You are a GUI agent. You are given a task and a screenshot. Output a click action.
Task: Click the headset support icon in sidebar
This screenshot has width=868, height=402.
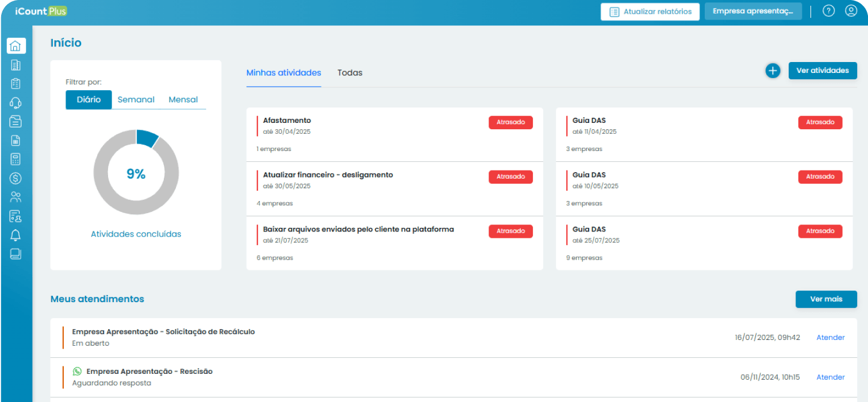point(16,103)
